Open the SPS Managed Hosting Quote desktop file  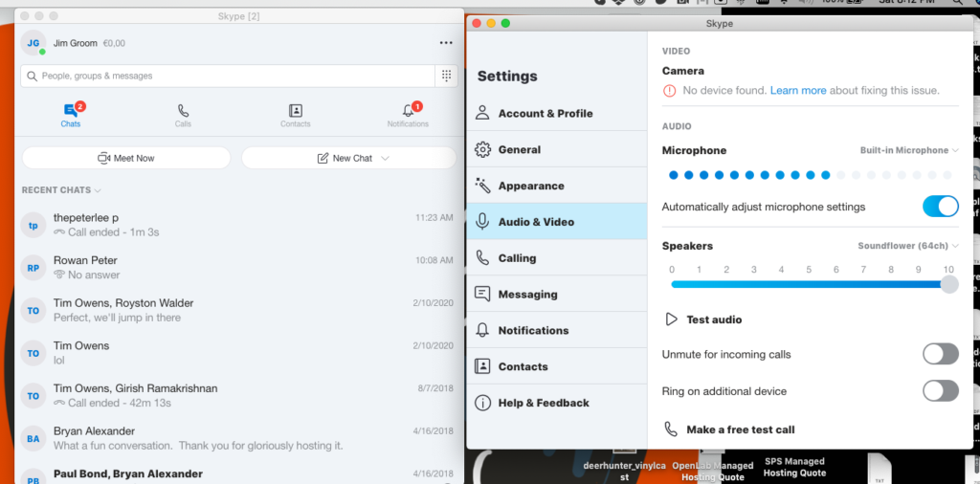coord(794,467)
